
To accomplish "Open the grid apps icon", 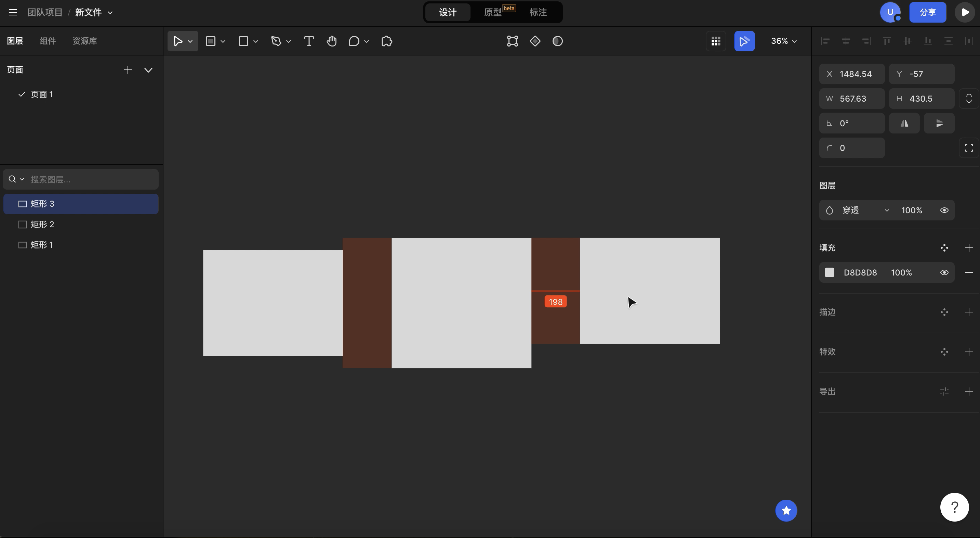I will tap(716, 41).
